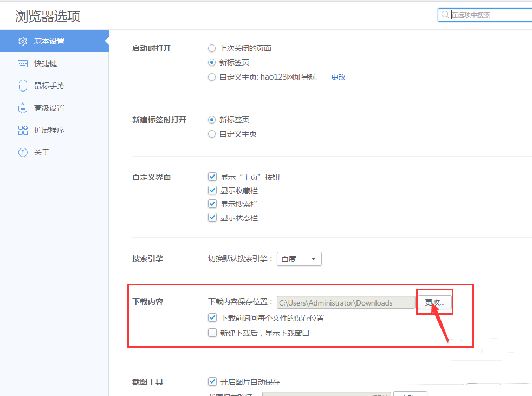Screen dimensions: 532x396
Task: Click the magnifier icon in the search box
Action: coord(445,15)
